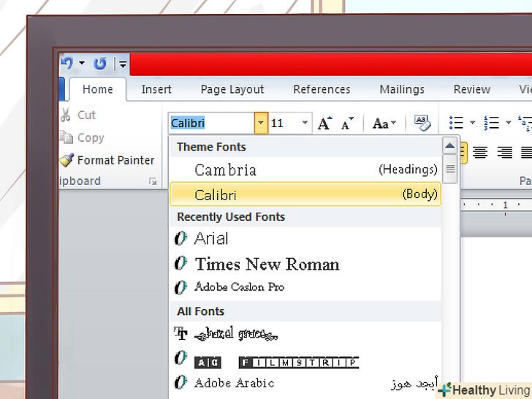Screen dimensions: 532x399
Task: Click the Clear Formatting eraser icon
Action: (422, 123)
